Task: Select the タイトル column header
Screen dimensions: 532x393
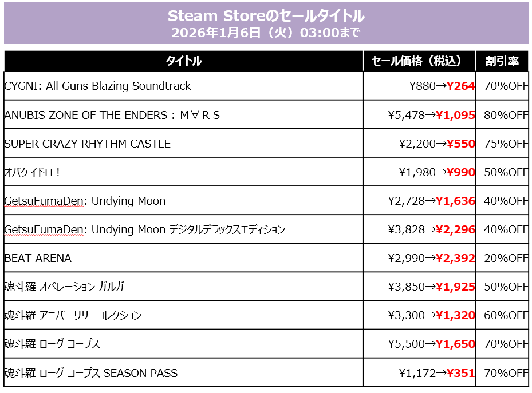Action: (x=183, y=61)
